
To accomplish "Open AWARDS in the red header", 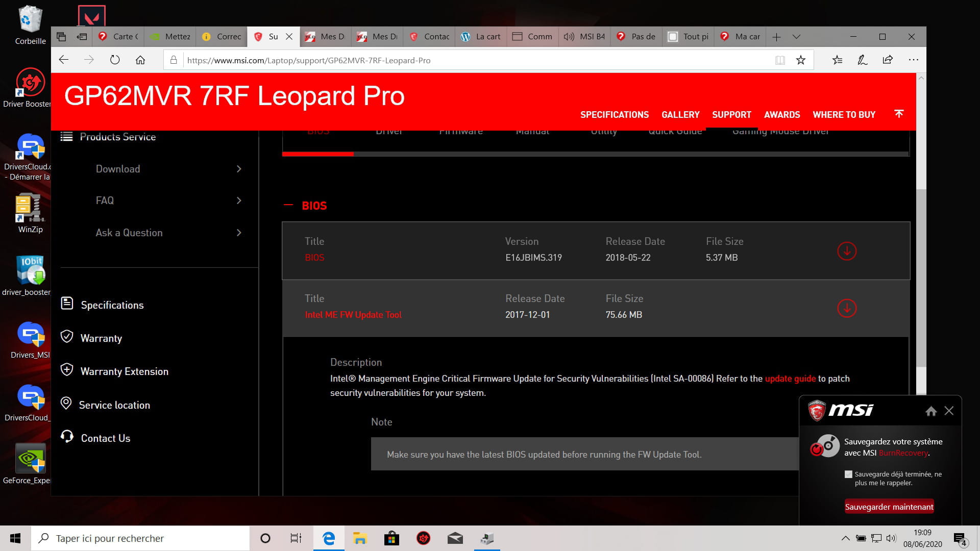I will (x=782, y=115).
